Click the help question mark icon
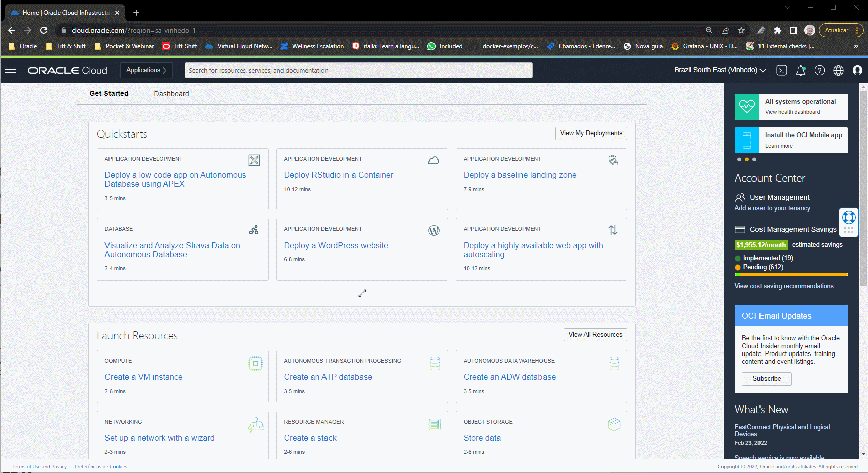This screenshot has height=473, width=868. tap(820, 70)
